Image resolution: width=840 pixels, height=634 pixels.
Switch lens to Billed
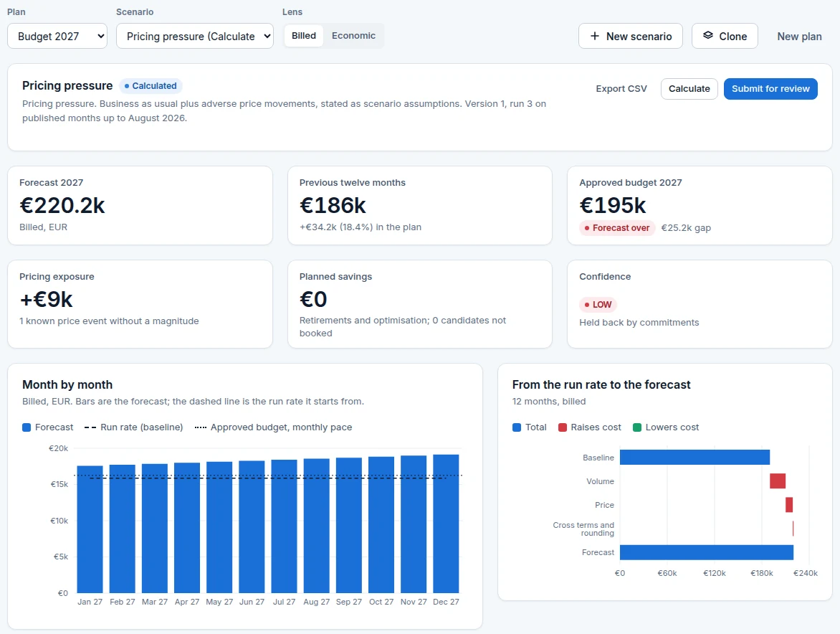pos(304,35)
